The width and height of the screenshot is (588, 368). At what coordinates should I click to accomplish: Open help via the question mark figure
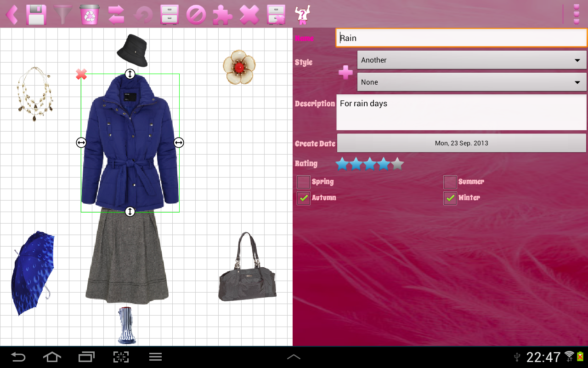(x=303, y=14)
